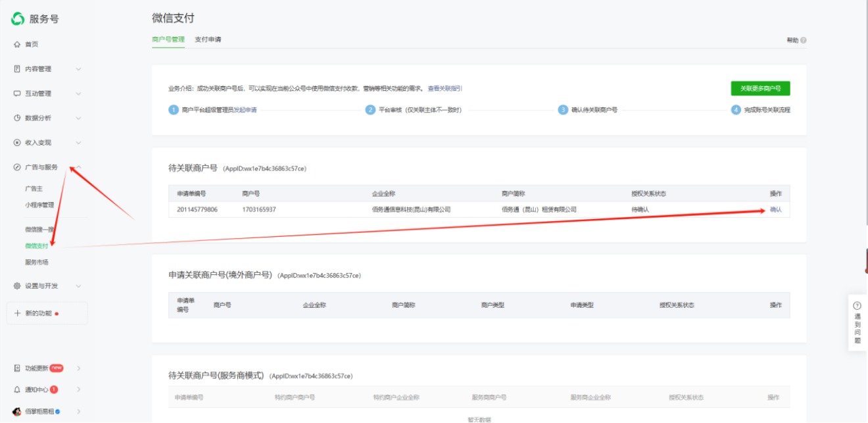Click application number 201145779806
This screenshot has width=868, height=423.
tap(197, 210)
